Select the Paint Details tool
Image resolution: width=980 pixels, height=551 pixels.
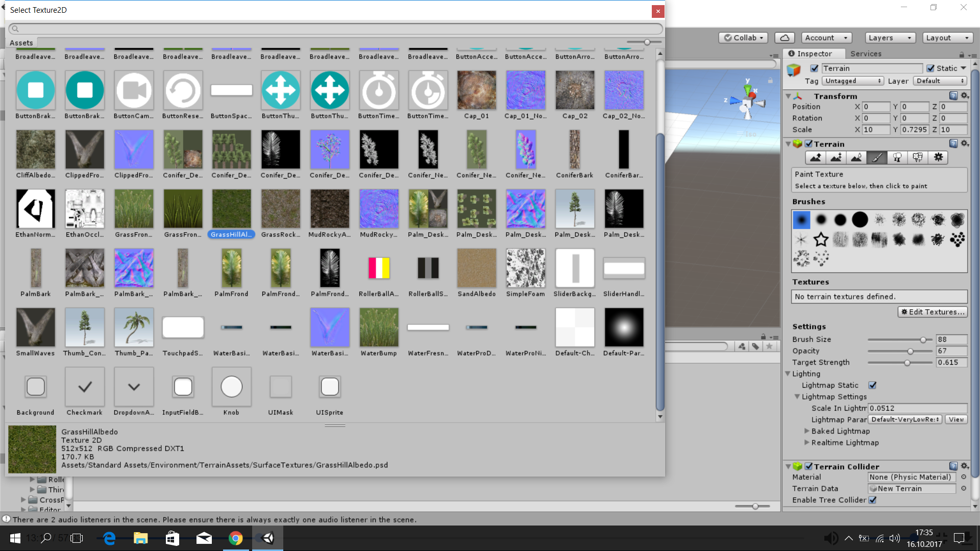tap(918, 158)
